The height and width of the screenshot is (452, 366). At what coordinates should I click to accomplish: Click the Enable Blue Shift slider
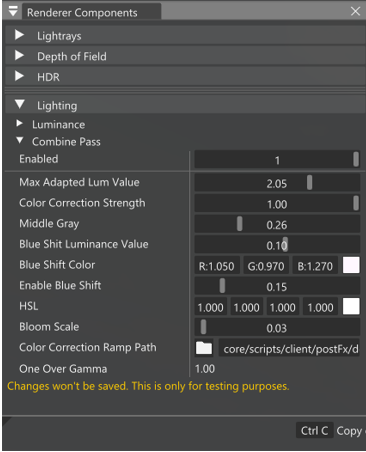[x=277, y=286]
